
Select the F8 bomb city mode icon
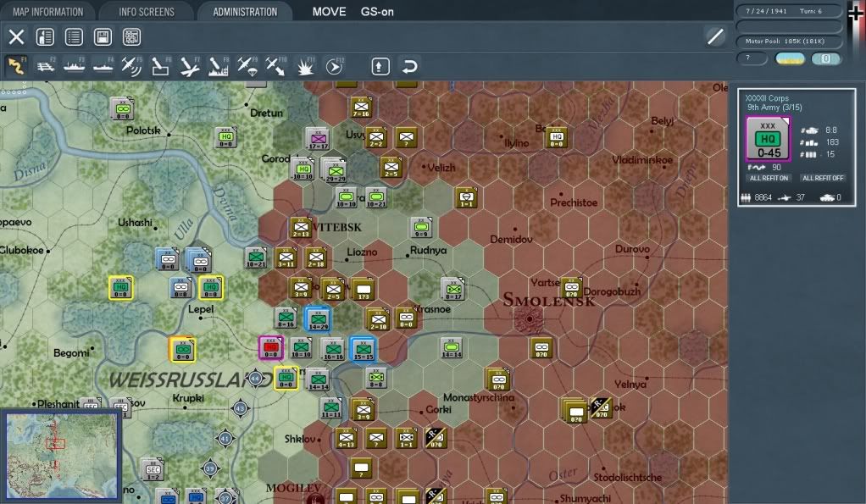218,66
